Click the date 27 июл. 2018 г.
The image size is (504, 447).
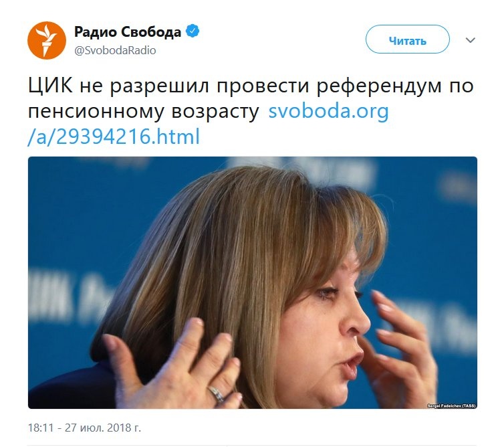[103, 428]
